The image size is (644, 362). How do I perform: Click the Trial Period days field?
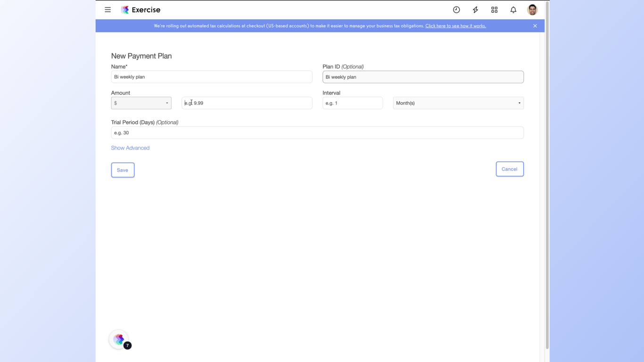tap(317, 132)
